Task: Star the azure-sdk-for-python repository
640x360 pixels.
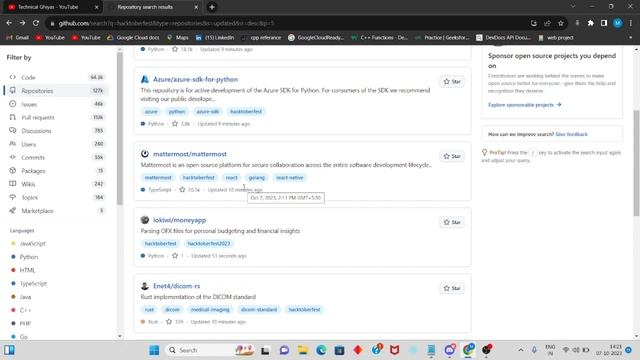Action: (x=452, y=82)
